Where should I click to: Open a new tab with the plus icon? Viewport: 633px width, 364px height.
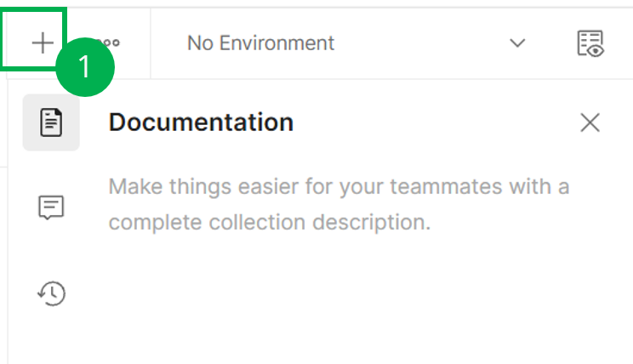pyautogui.click(x=43, y=43)
